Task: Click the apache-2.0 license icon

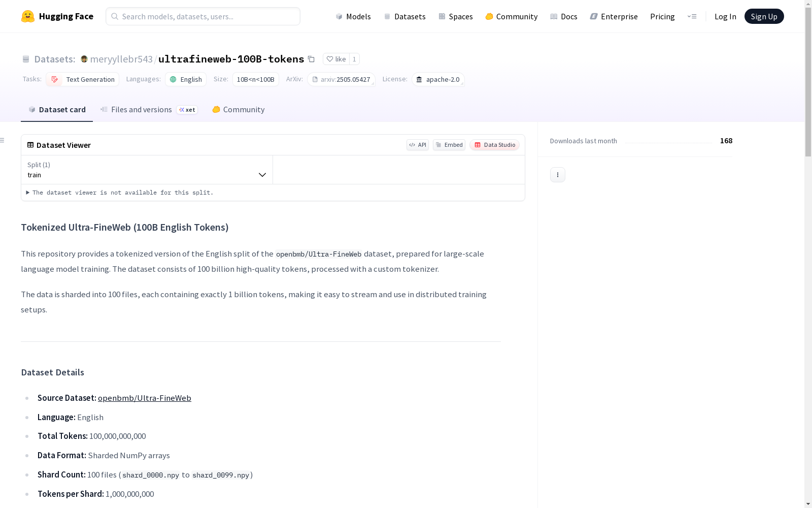Action: tap(419, 79)
